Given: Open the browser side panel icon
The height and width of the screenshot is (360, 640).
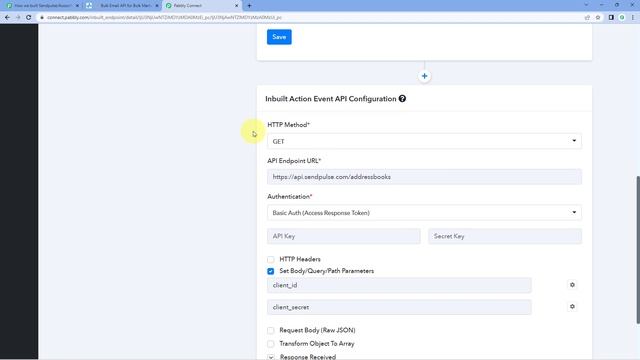Looking at the screenshot, I should pyautogui.click(x=611, y=18).
